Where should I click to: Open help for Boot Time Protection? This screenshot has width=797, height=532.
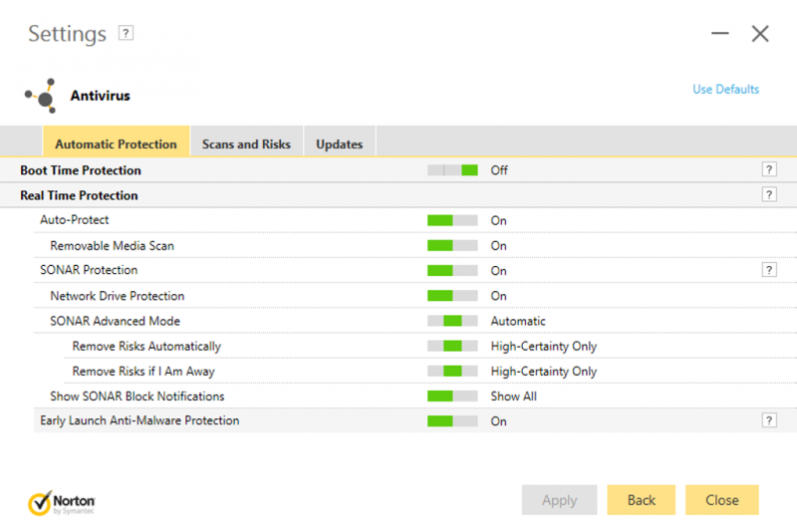(x=769, y=169)
